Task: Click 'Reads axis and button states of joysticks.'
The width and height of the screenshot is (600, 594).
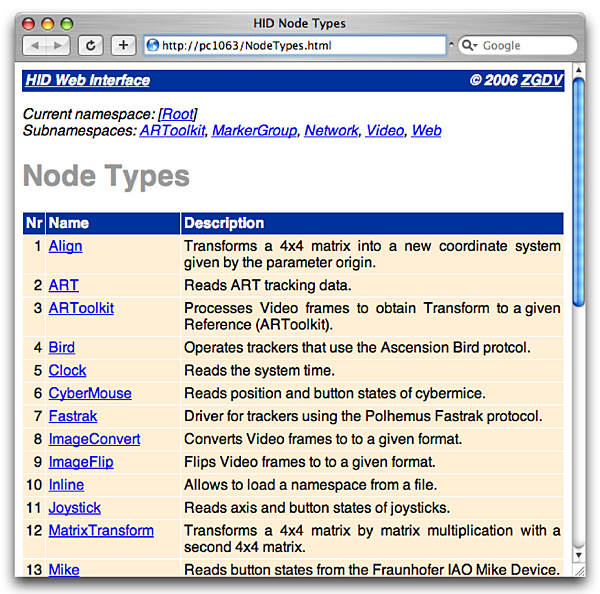Action: (317, 508)
